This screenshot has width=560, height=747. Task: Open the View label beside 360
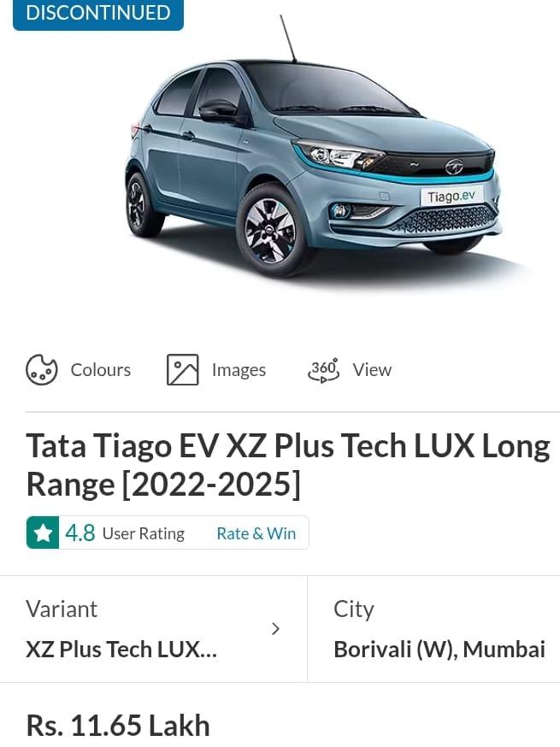pyautogui.click(x=372, y=370)
